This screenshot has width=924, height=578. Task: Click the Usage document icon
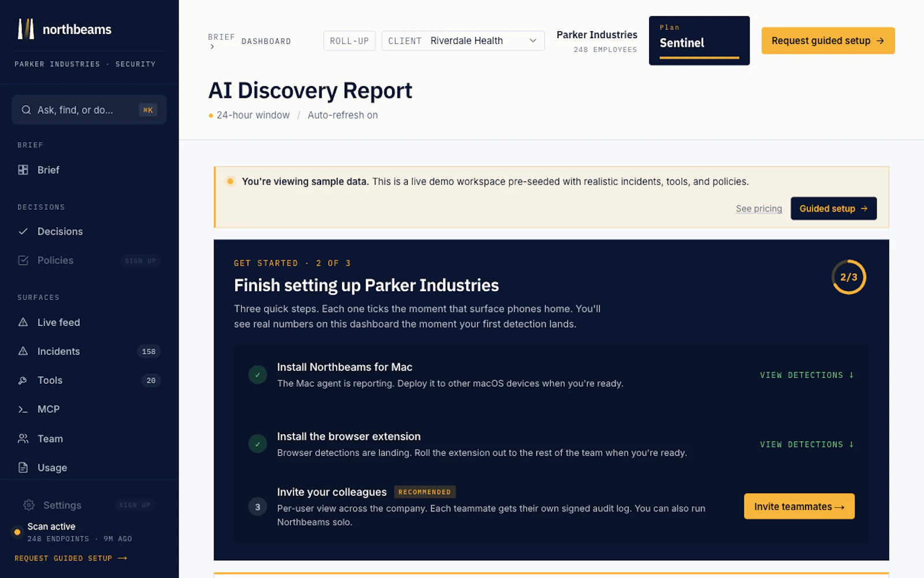pyautogui.click(x=23, y=468)
